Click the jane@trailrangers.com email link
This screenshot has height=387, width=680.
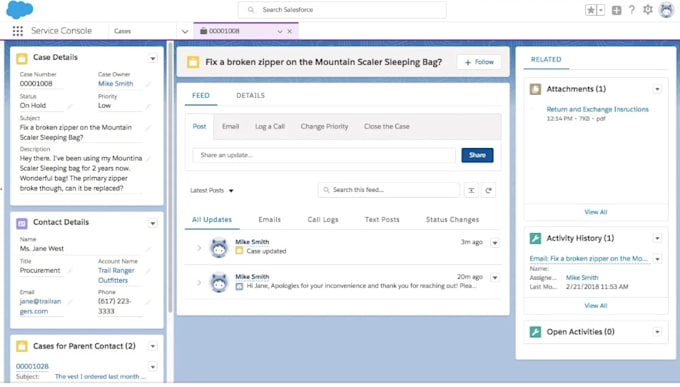point(40,306)
